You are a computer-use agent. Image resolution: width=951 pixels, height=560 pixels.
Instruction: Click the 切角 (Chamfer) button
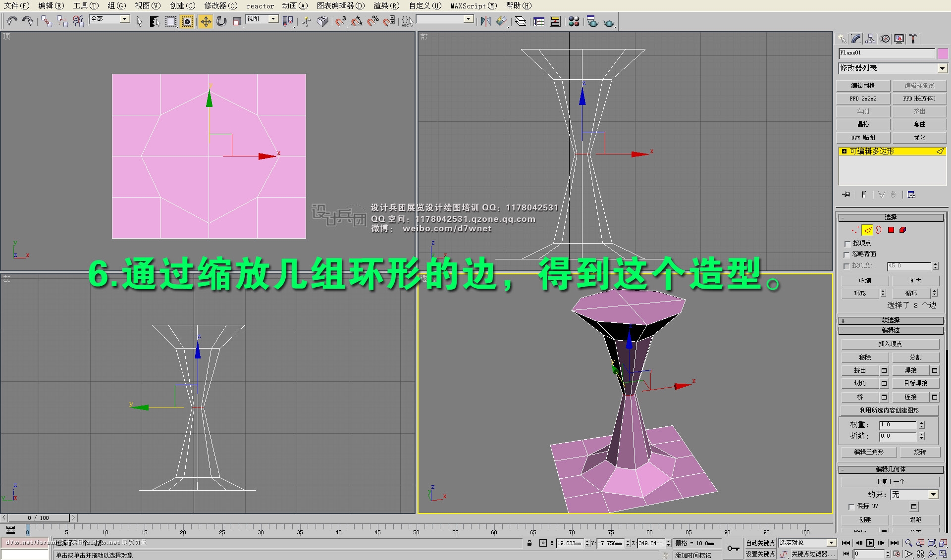[x=860, y=383]
